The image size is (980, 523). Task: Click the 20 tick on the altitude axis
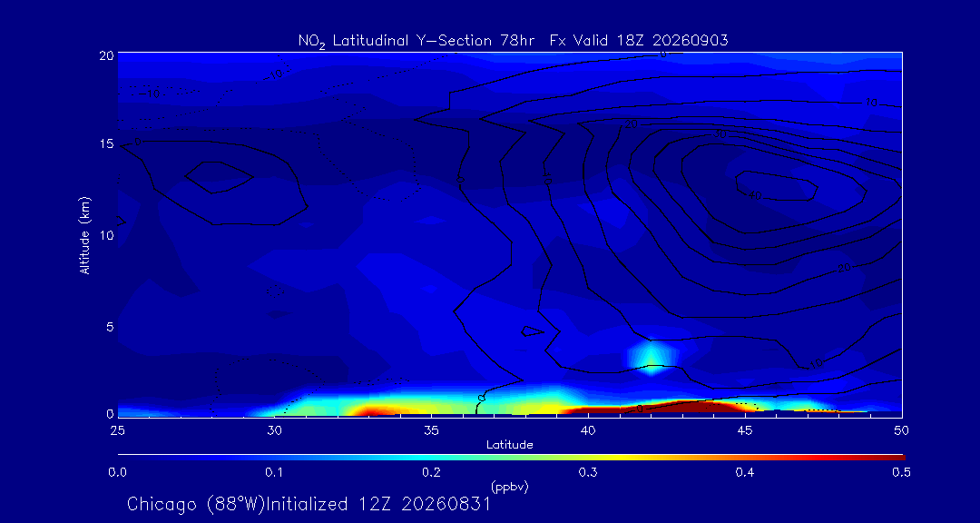coord(107,55)
